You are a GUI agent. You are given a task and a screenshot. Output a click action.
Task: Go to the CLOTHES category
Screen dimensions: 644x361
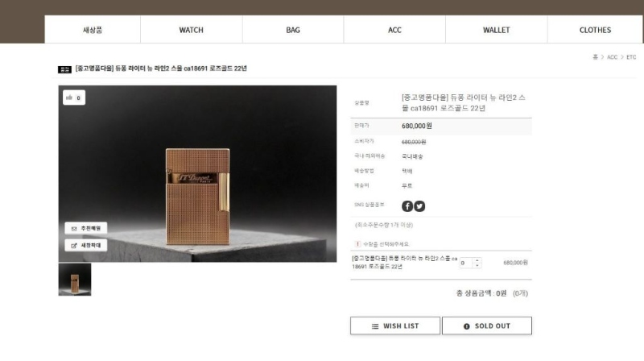pos(595,30)
